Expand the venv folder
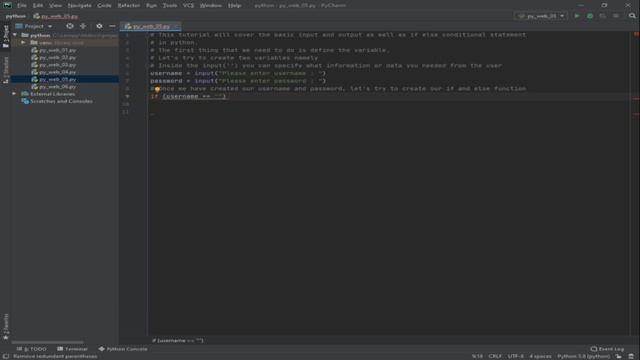The image size is (640, 360). point(23,42)
